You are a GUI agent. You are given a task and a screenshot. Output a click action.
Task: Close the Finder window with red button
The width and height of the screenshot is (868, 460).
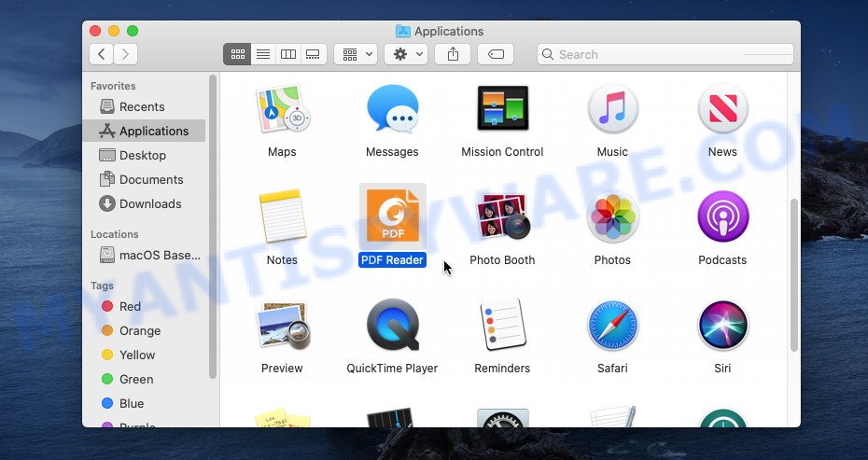click(95, 31)
